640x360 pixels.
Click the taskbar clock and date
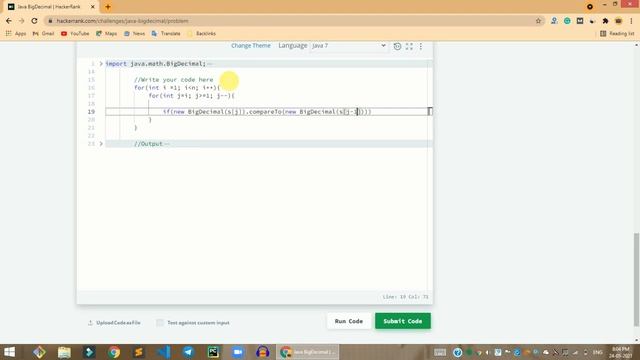[621, 352]
